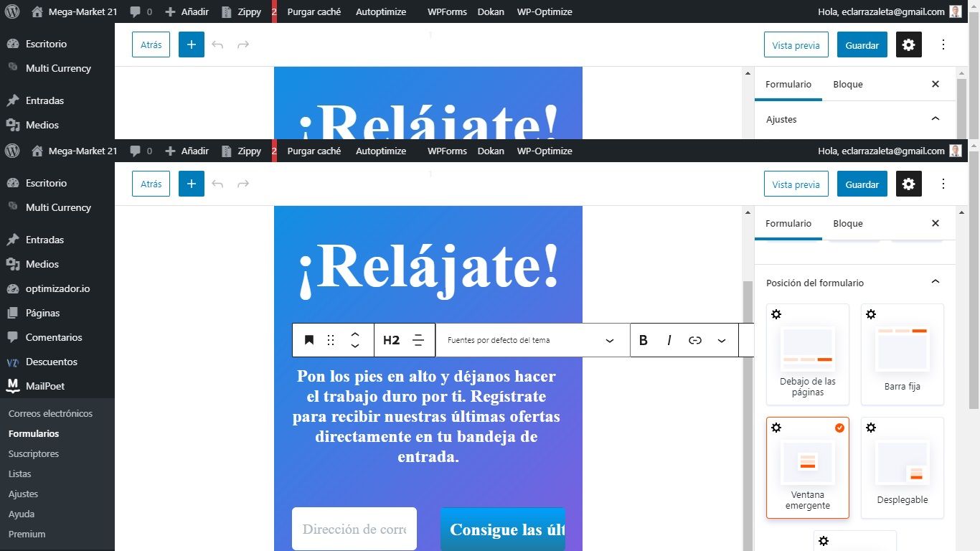This screenshot has width=980, height=551.
Task: Click blue plus add-block button in main editor
Action: pos(192,184)
